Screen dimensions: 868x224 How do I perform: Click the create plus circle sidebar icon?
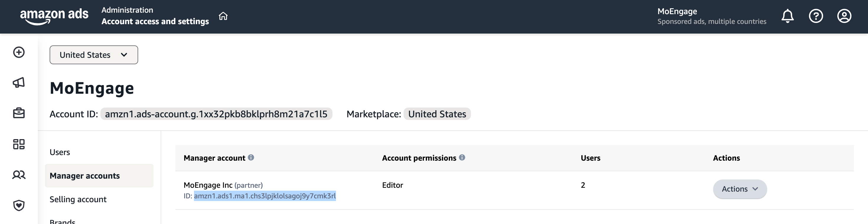[19, 52]
